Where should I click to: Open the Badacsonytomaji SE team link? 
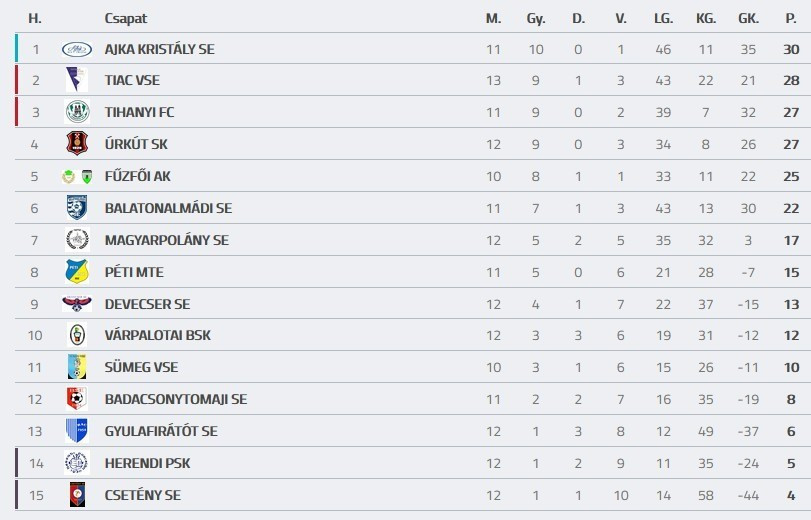tap(175, 399)
